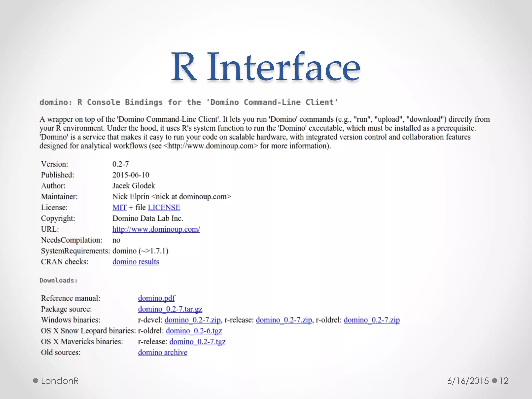The height and width of the screenshot is (399, 532).
Task: Click the domino: R Console Bindings heading
Action: click(189, 102)
